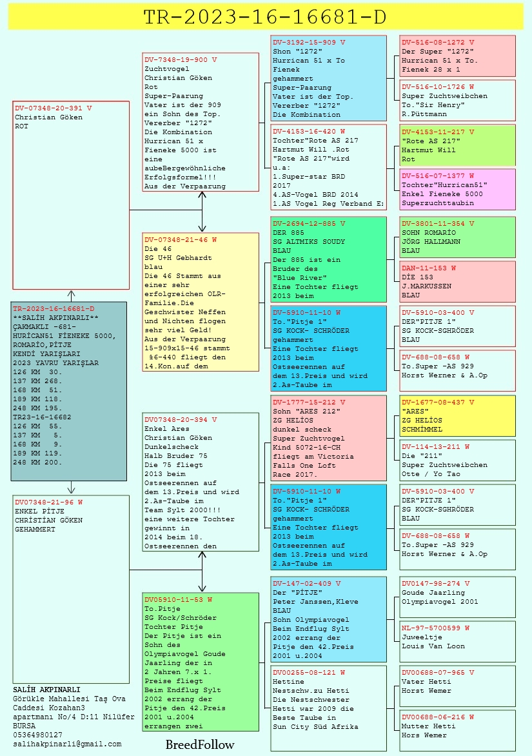
Task: Click grandsire ID DV-7348-19-900 V
Action: [181, 60]
